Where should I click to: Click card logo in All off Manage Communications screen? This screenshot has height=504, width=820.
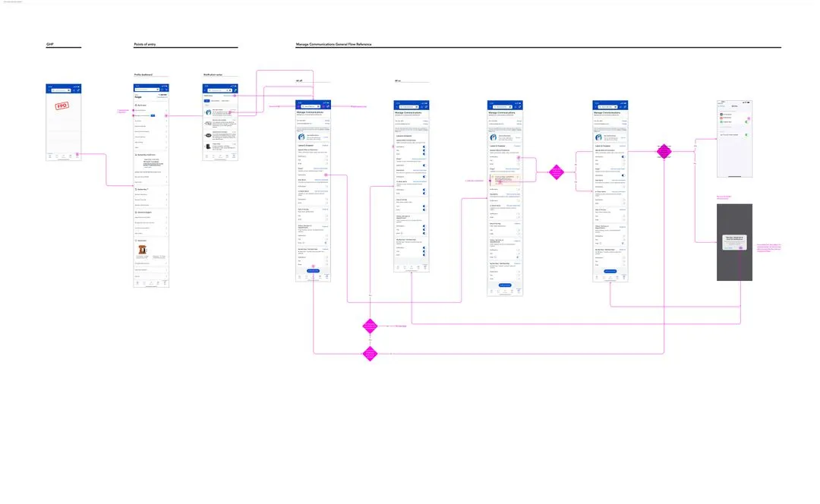coord(301,137)
